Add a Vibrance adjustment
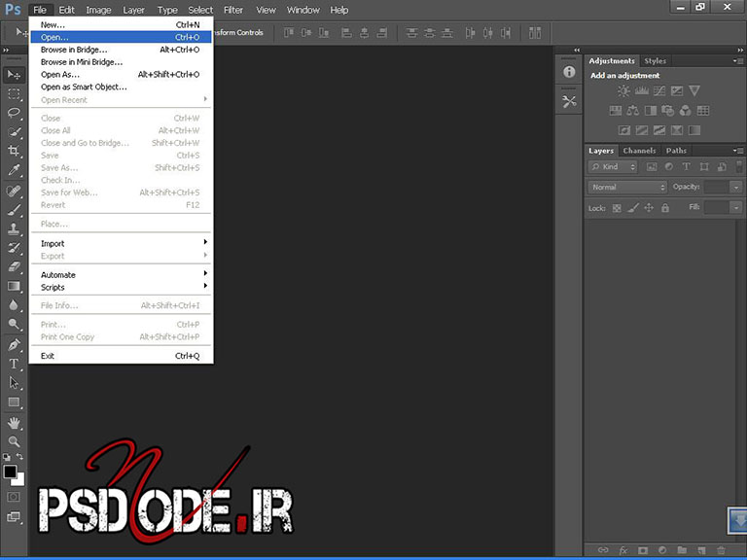This screenshot has height=560, width=747. (694, 91)
